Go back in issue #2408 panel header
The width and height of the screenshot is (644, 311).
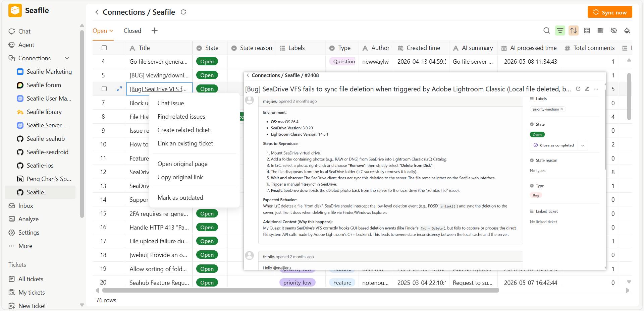point(248,75)
